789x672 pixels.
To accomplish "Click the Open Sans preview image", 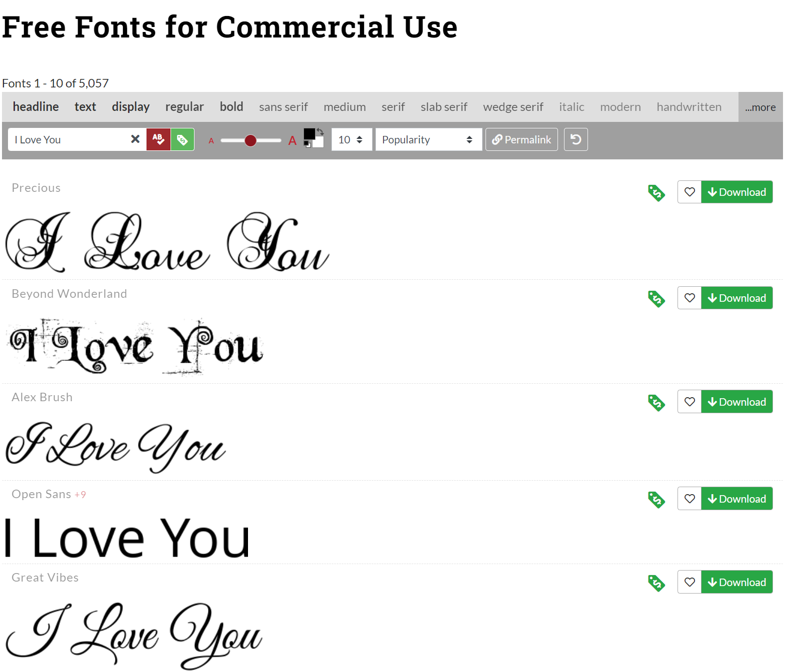I will coord(127,538).
